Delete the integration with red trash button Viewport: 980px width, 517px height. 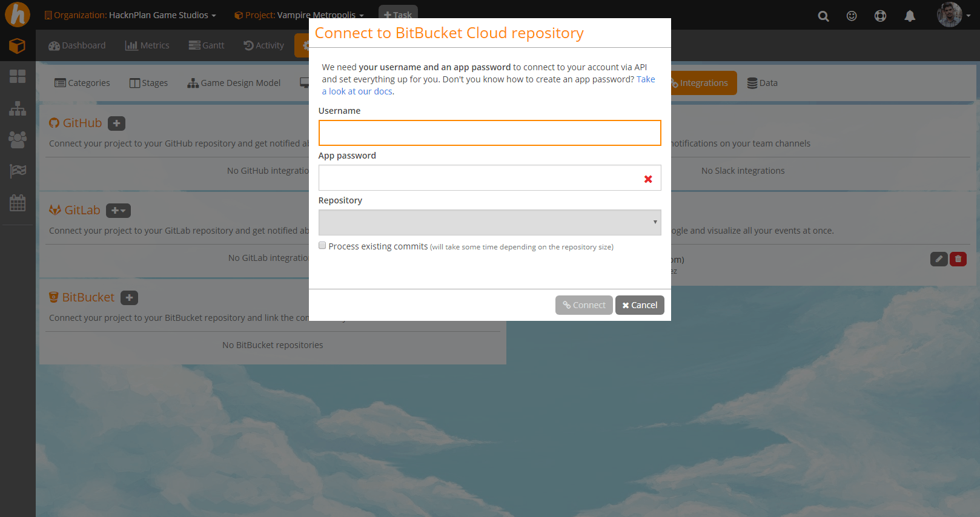pyautogui.click(x=958, y=259)
